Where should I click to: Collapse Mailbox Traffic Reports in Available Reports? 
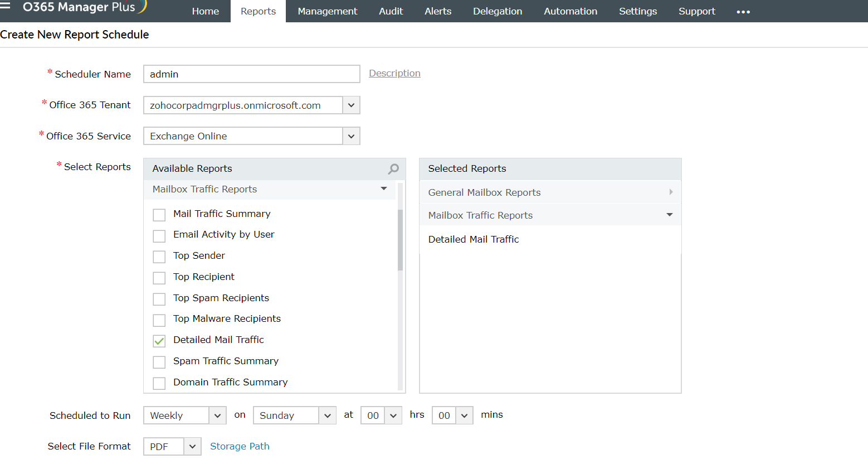tap(384, 189)
